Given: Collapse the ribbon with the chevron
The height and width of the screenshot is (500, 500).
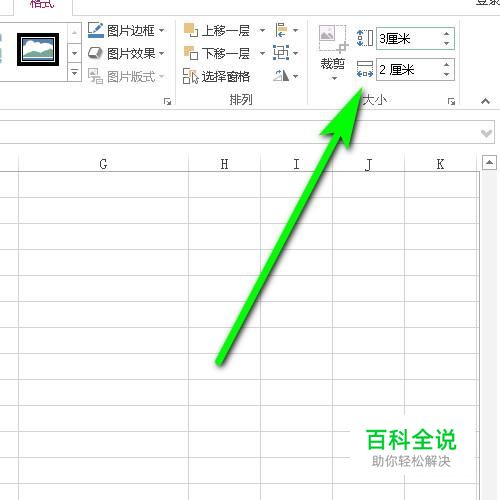Looking at the screenshot, I should tap(485, 101).
